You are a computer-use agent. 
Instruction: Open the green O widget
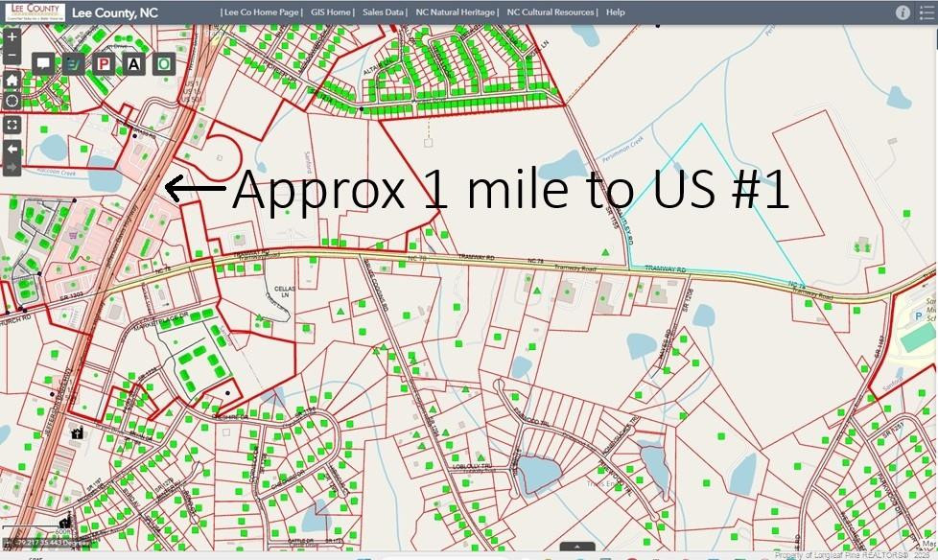pyautogui.click(x=164, y=63)
